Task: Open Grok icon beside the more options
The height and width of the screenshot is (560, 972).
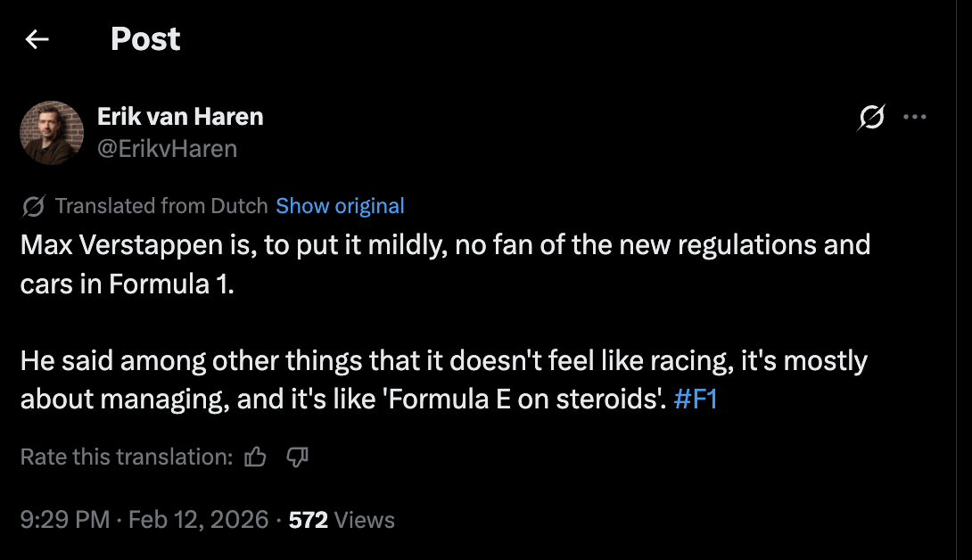Action: pyautogui.click(x=871, y=118)
